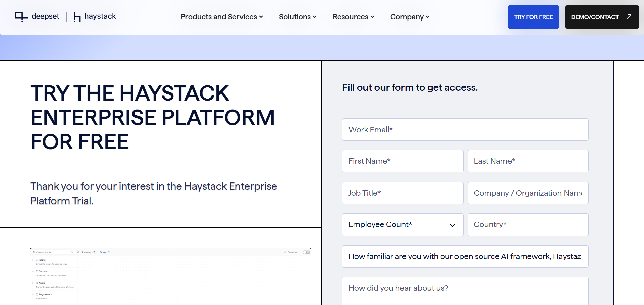The height and width of the screenshot is (305, 644).
Task: Click the search magnifier in Find components
Action: (x=72, y=252)
